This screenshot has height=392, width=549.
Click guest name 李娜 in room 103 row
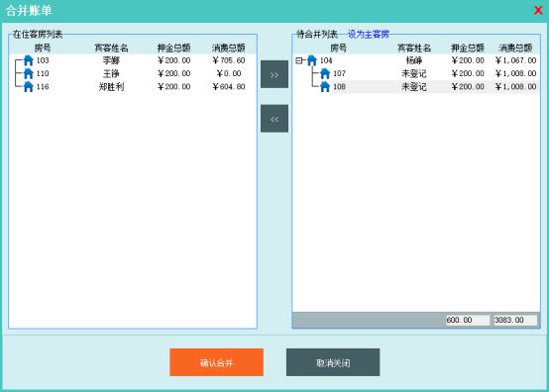(111, 60)
